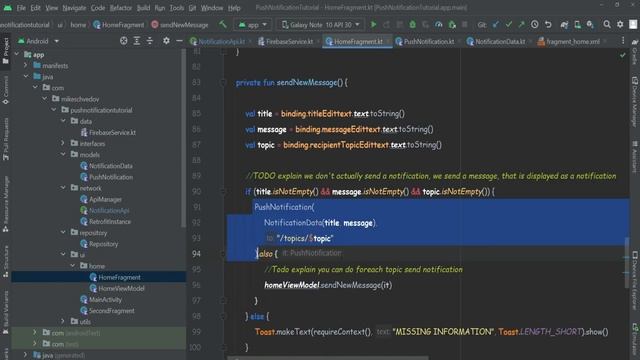Expand all nodes in the Project panel
Screen dimensions: 640x360
(x=137, y=41)
